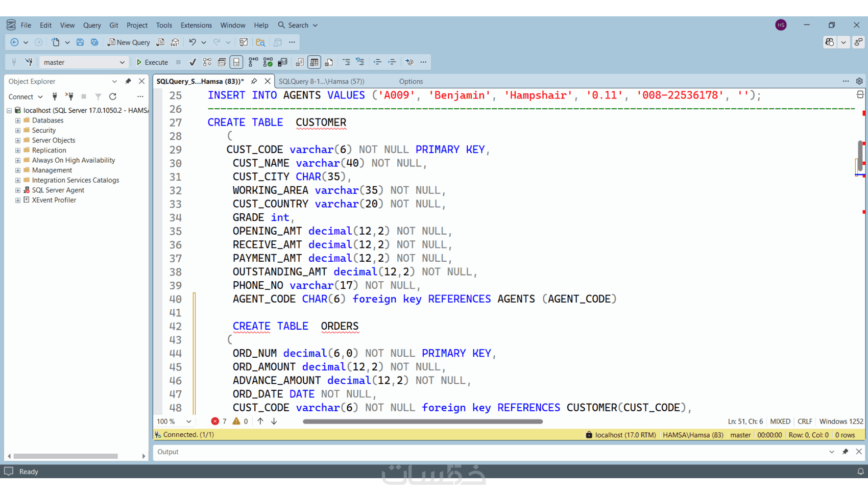Open the Find in Files icon
Image resolution: width=868 pixels, height=495 pixels.
260,42
